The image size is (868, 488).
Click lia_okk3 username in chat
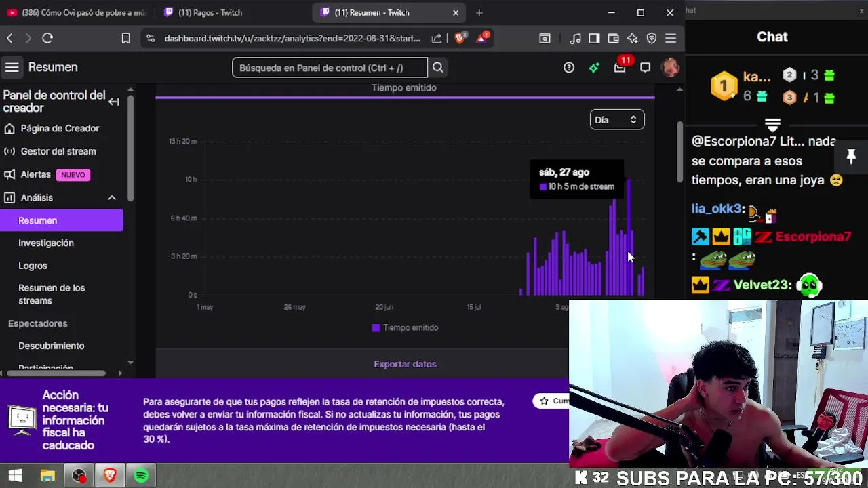[x=716, y=209]
